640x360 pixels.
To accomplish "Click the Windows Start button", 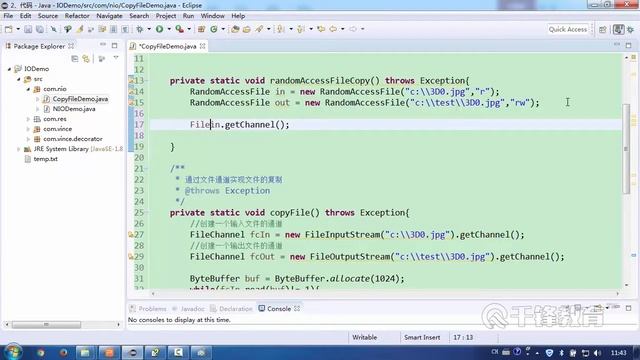I will 13,352.
